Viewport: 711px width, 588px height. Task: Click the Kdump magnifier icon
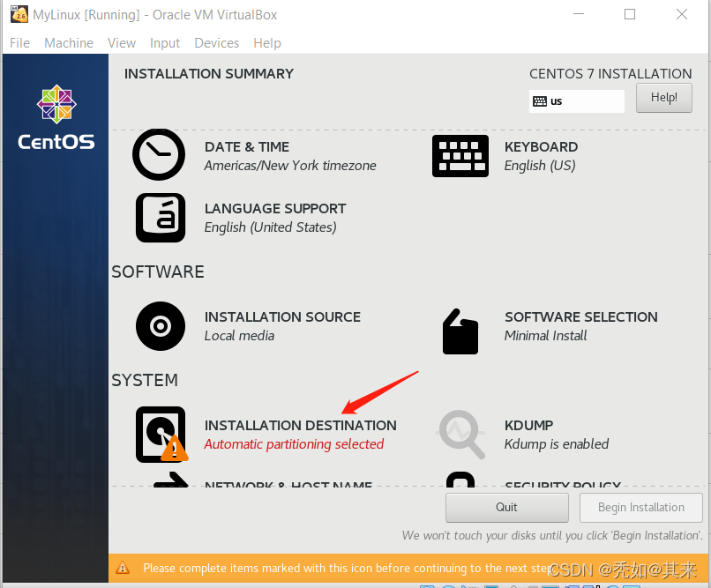(x=460, y=435)
